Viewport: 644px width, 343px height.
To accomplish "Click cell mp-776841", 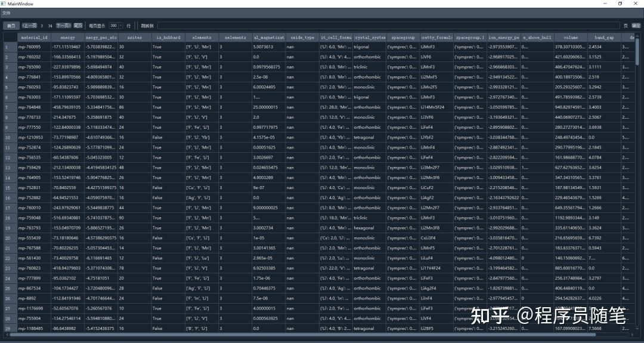I will (34, 77).
